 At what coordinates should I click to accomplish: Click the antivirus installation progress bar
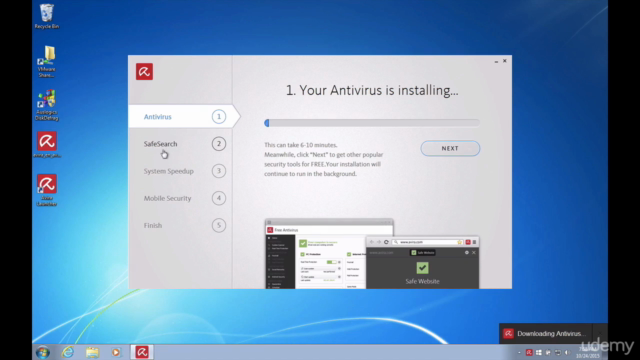point(372,123)
